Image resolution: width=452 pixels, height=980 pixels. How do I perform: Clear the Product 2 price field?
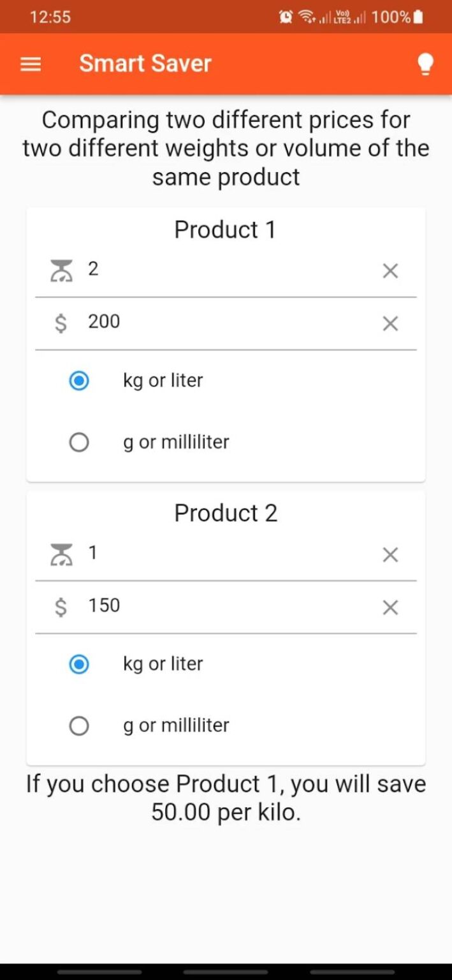pyautogui.click(x=390, y=607)
